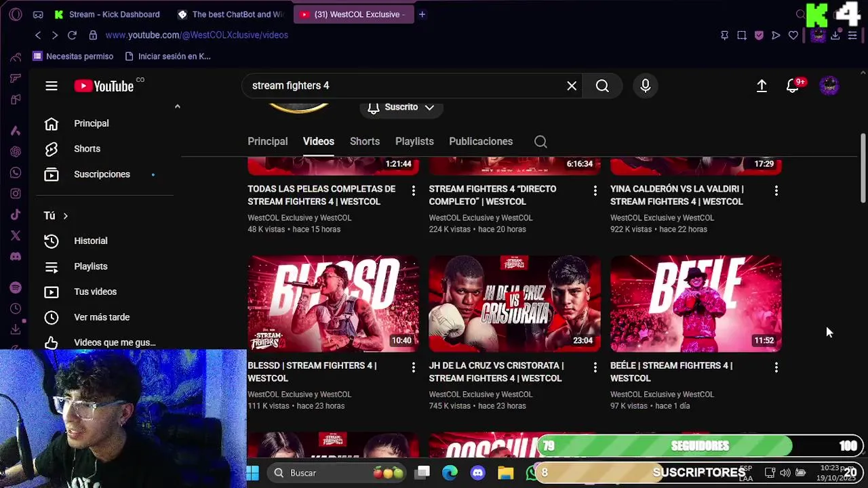Open options menu for BEÉLE video
This screenshot has width=868, height=488.
tap(776, 367)
